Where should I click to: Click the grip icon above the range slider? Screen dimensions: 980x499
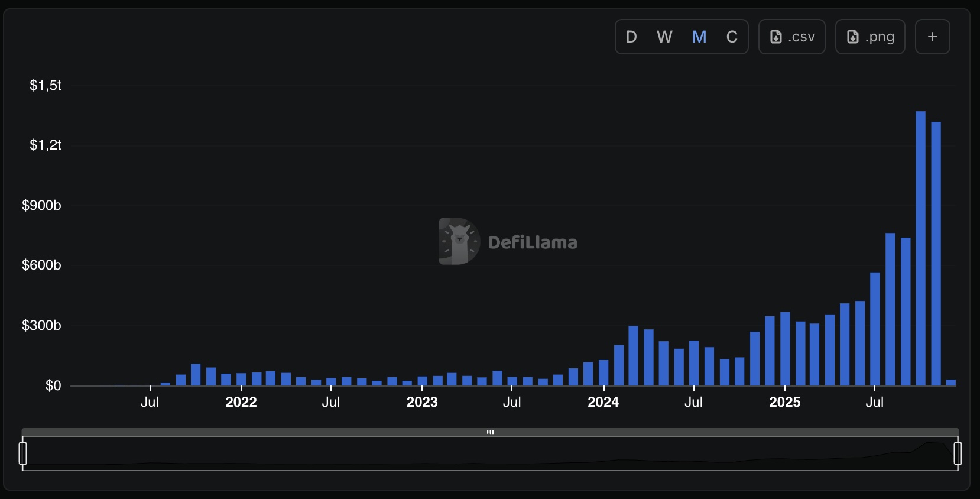[490, 432]
